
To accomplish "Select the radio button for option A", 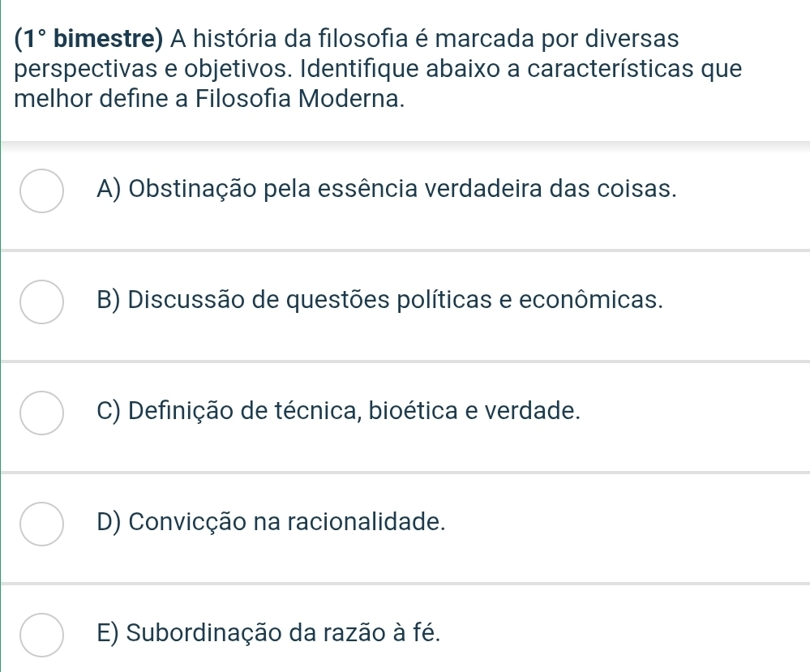I will click(41, 191).
